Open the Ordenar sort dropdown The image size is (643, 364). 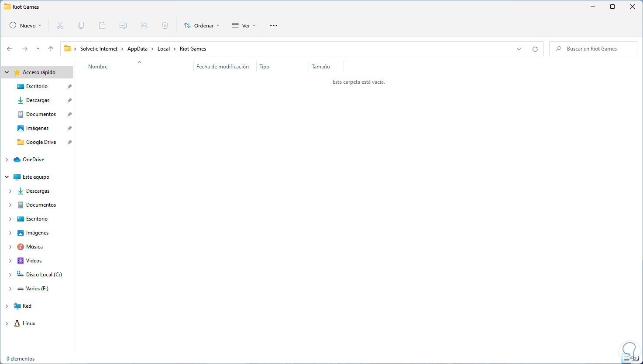(201, 26)
